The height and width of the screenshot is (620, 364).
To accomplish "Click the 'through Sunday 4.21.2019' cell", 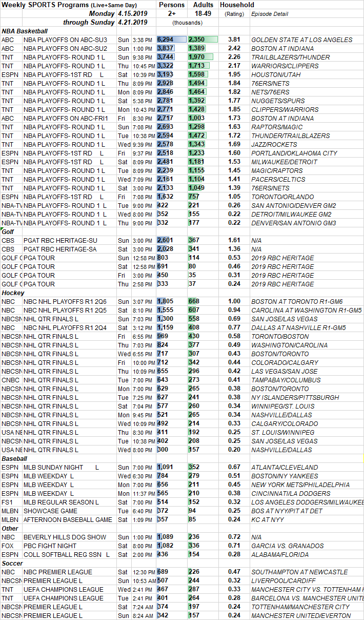I will (105, 22).
